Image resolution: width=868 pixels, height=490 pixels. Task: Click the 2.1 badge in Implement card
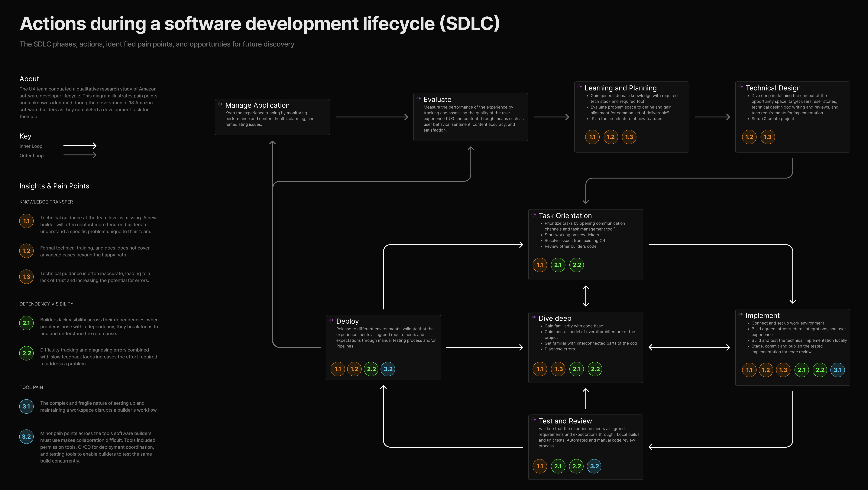point(802,370)
